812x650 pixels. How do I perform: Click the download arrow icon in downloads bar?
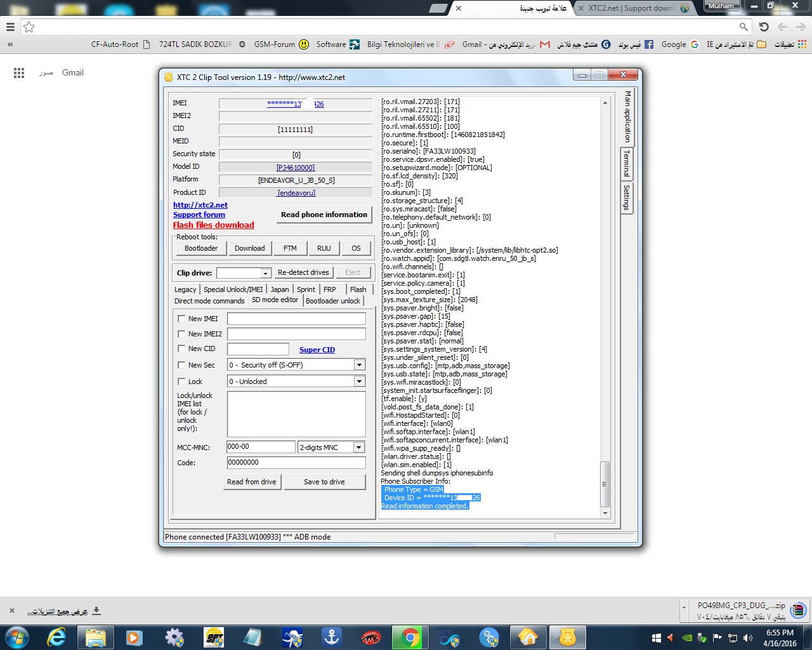(x=96, y=611)
